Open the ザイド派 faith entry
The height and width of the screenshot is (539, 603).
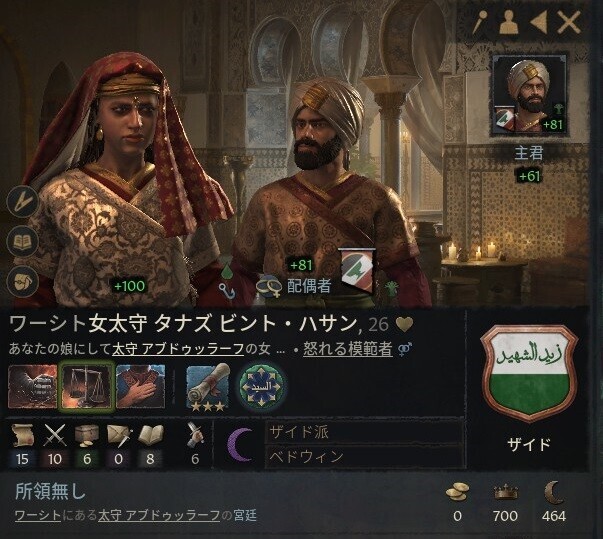point(363,432)
